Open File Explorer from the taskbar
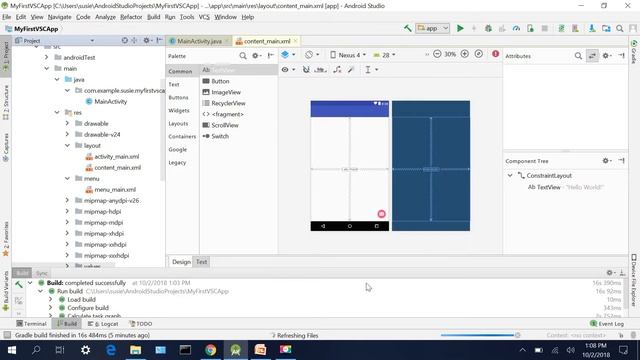The image size is (640, 360). [136, 350]
